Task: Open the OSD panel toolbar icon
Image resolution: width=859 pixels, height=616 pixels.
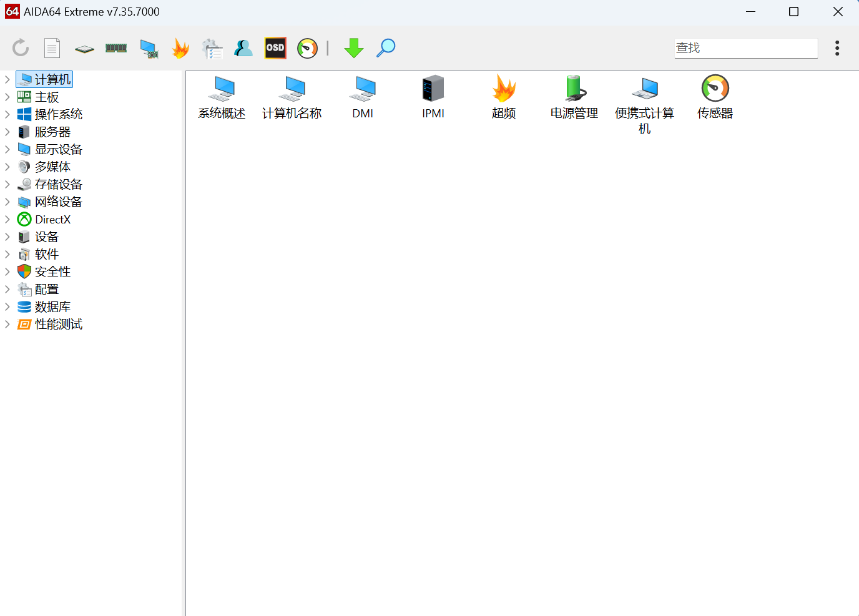Action: (x=275, y=48)
